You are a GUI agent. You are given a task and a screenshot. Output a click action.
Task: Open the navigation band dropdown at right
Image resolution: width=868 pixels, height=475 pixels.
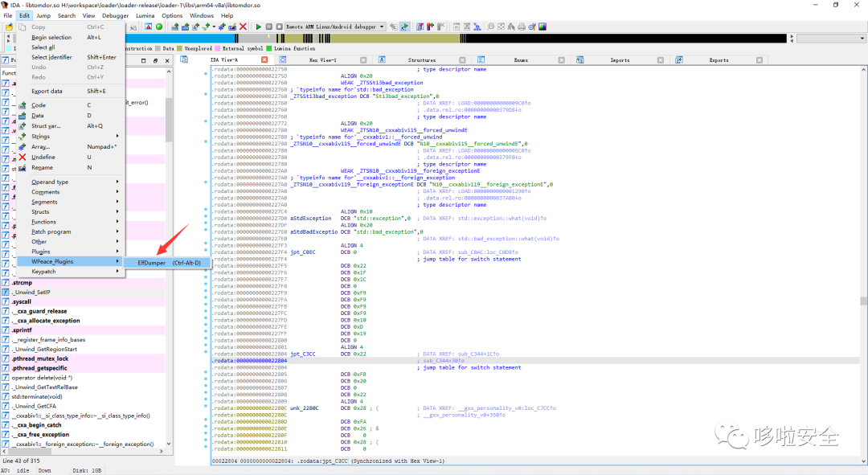[862, 39]
